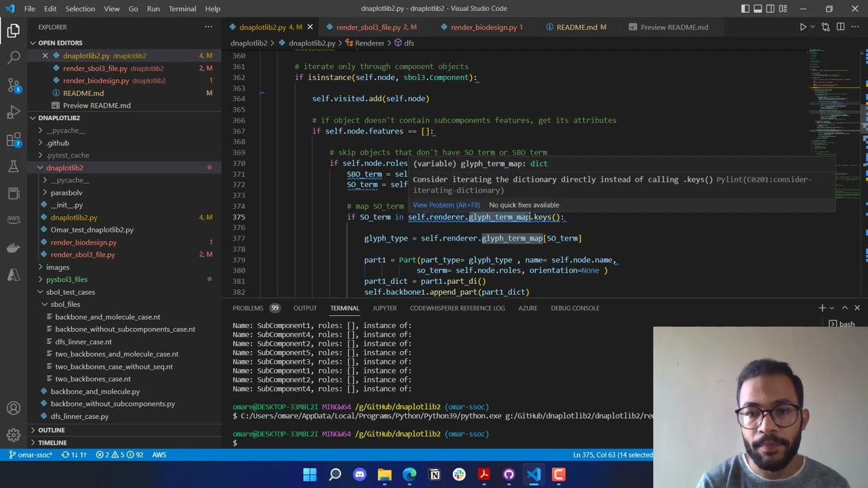Click Customize Layout icon in the title bar
868x488 pixels.
[783, 9]
